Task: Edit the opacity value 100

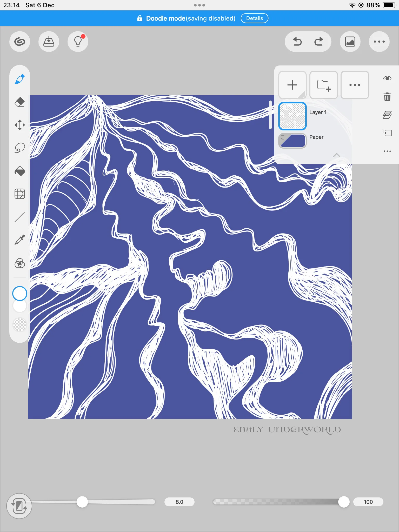Action: pos(368,502)
